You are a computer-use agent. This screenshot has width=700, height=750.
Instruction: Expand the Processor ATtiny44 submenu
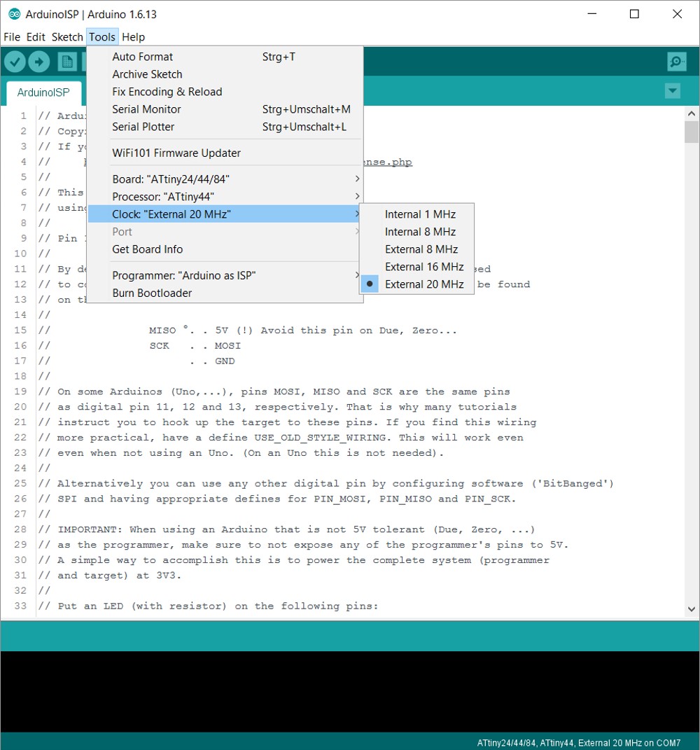click(225, 197)
